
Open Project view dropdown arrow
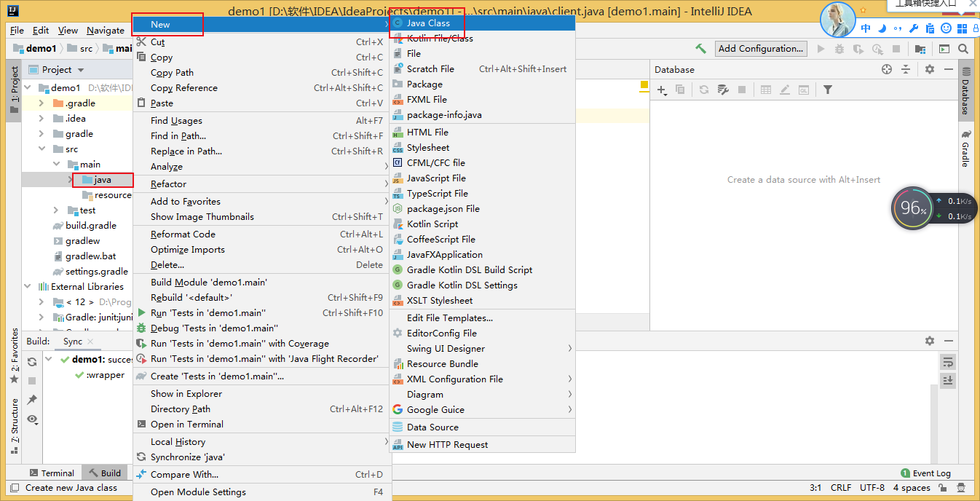[x=81, y=70]
